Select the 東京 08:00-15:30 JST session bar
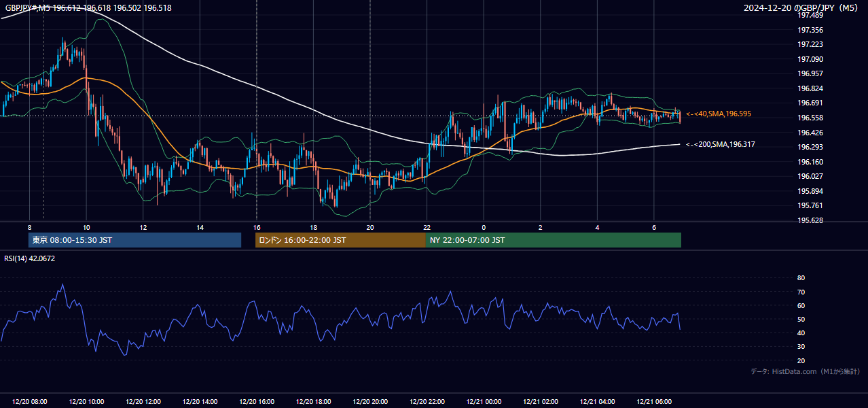This screenshot has width=868, height=408. [134, 240]
